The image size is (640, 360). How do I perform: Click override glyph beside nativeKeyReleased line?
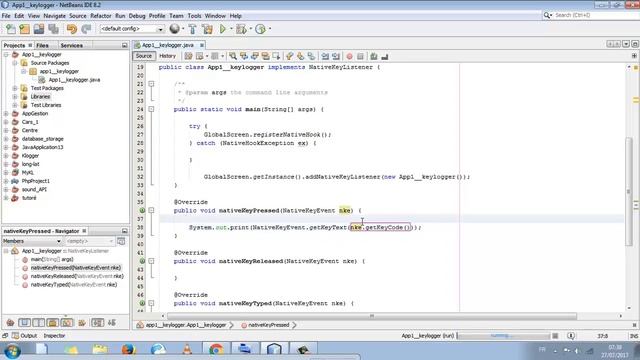142,261
